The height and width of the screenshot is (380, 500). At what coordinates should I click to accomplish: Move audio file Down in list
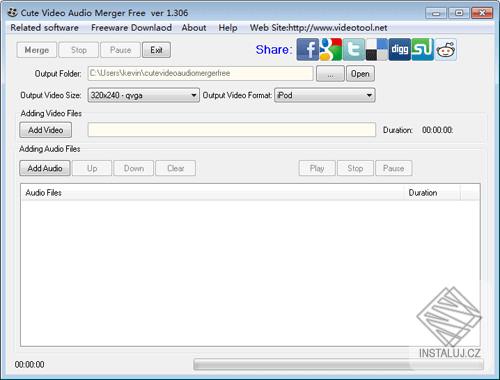pyautogui.click(x=134, y=168)
